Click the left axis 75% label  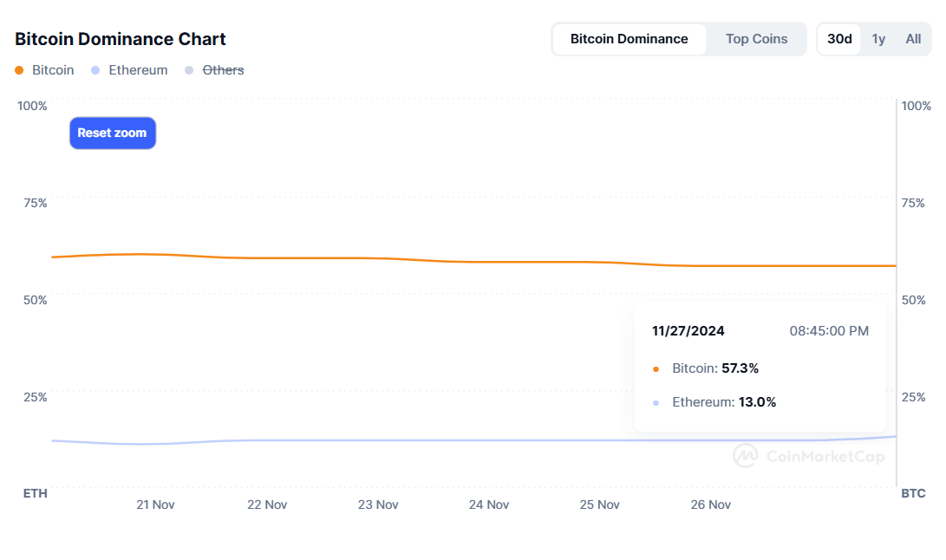coord(35,204)
